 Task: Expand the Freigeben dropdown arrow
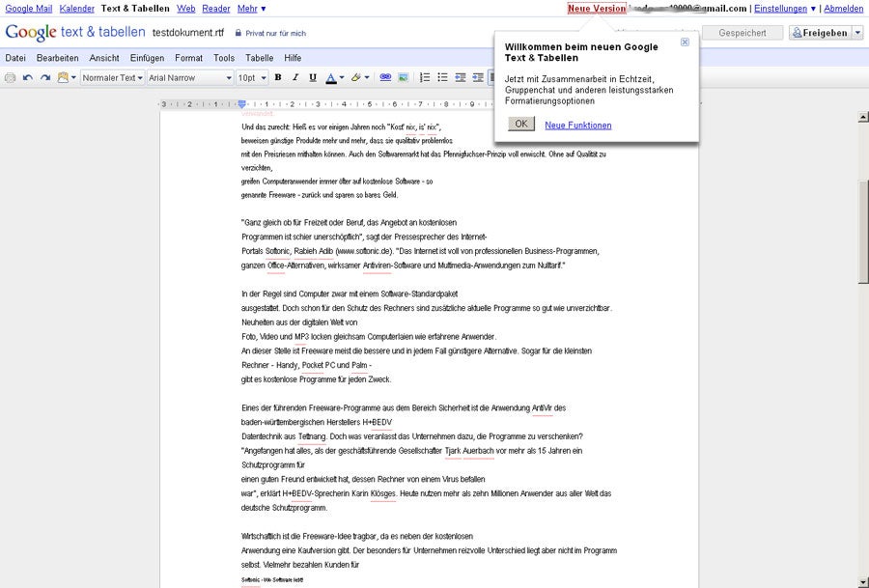[x=858, y=33]
